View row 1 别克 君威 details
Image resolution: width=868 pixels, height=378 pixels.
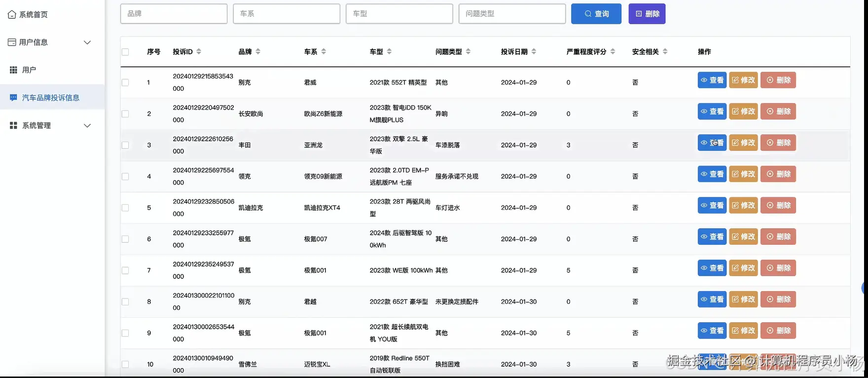click(712, 80)
